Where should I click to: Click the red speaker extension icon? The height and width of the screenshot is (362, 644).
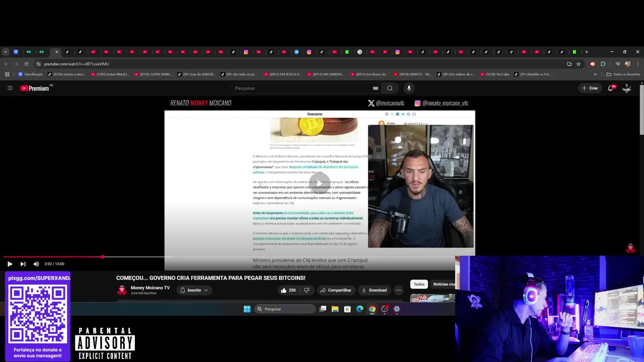click(592, 64)
